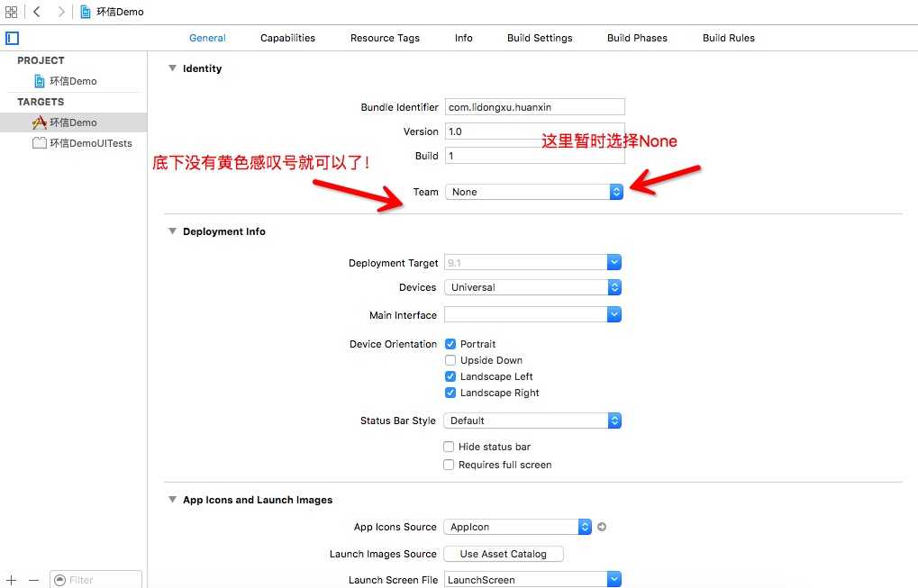Click Use Asset Catalog button
Image resolution: width=918 pixels, height=588 pixels.
coord(504,554)
